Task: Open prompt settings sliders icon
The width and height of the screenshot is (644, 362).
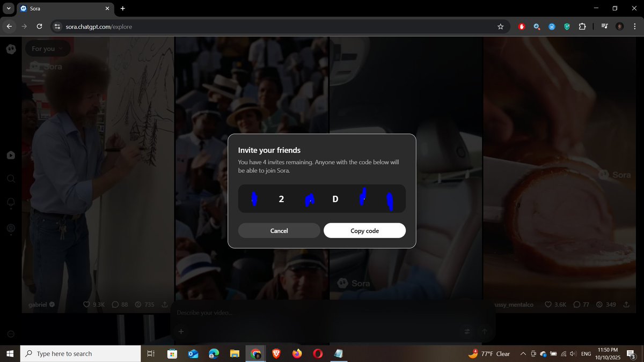Action: click(467, 331)
